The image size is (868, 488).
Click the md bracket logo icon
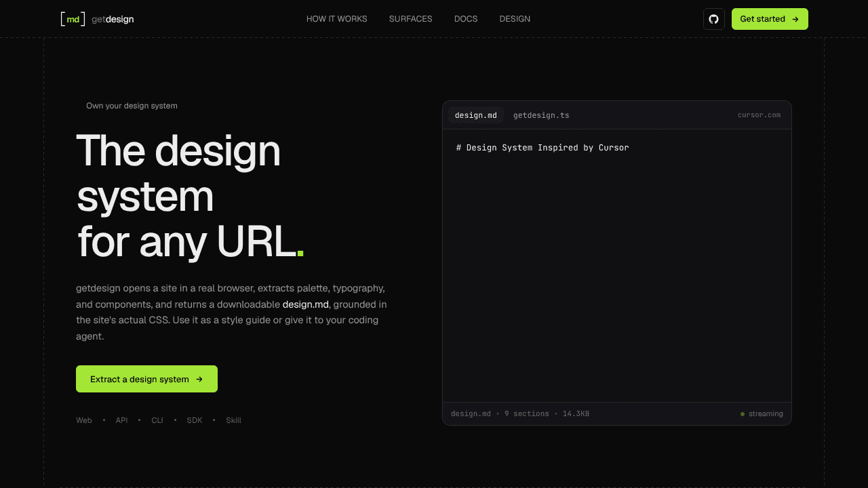pos(73,19)
